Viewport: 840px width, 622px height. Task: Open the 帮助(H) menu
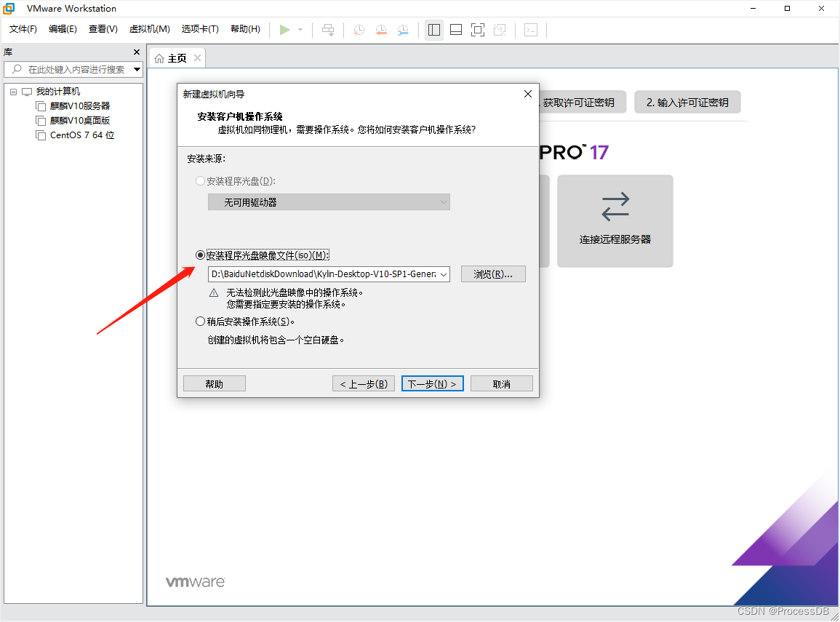point(245,29)
